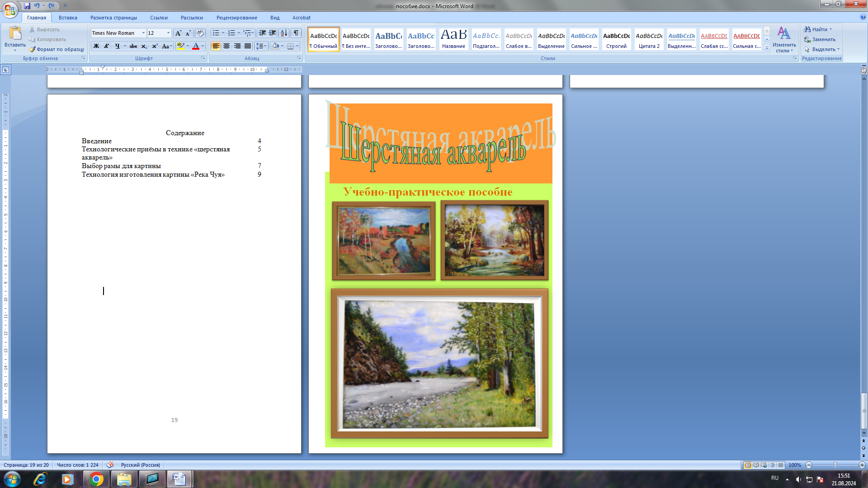This screenshot has width=868, height=488.
Task: Switch to the Рецензирование tab
Action: click(x=236, y=18)
